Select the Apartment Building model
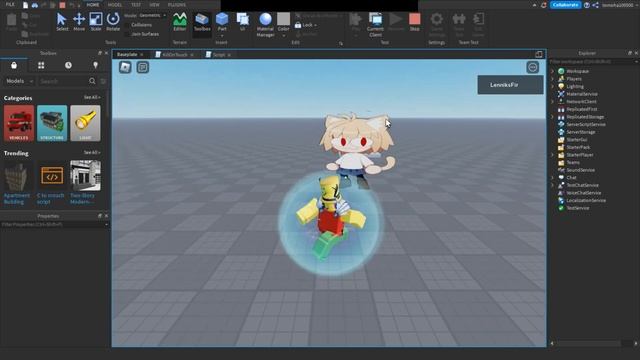Image resolution: width=640 pixels, height=360 pixels. point(18,182)
